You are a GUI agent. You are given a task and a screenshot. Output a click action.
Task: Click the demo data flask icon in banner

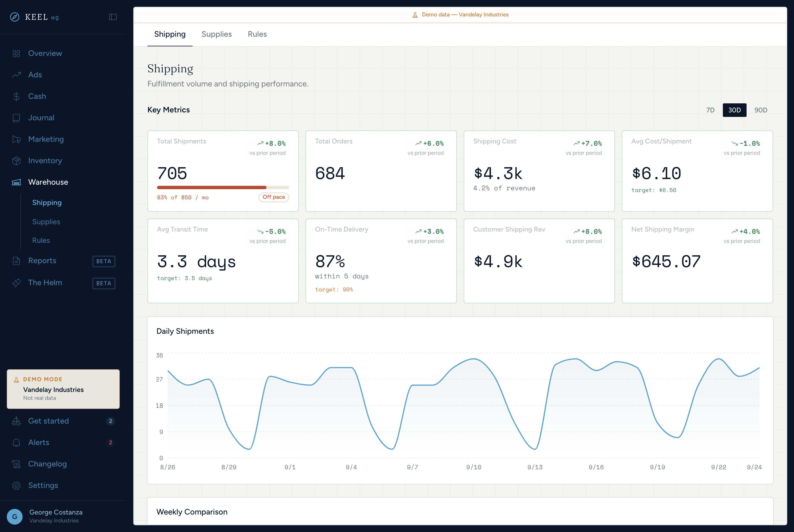(x=415, y=15)
